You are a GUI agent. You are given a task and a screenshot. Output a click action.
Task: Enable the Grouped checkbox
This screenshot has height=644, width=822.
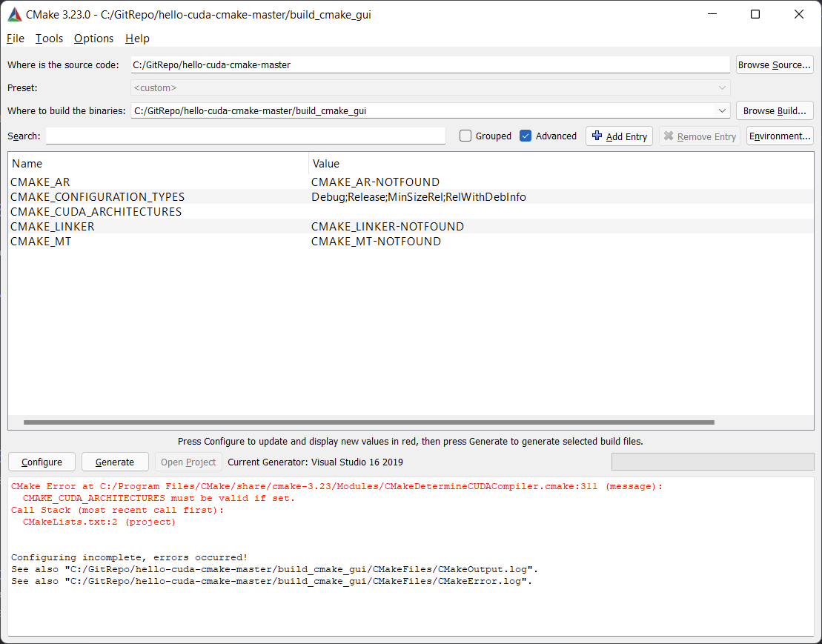pos(465,136)
